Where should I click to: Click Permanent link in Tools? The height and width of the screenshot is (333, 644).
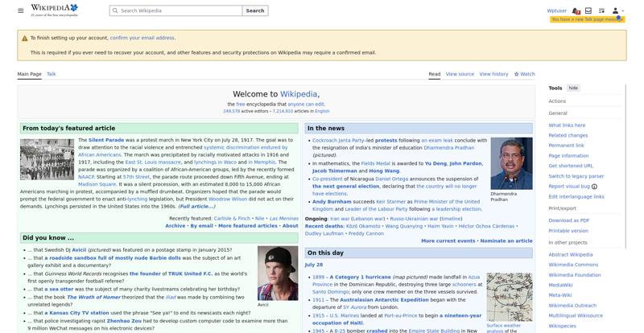pyautogui.click(x=566, y=146)
